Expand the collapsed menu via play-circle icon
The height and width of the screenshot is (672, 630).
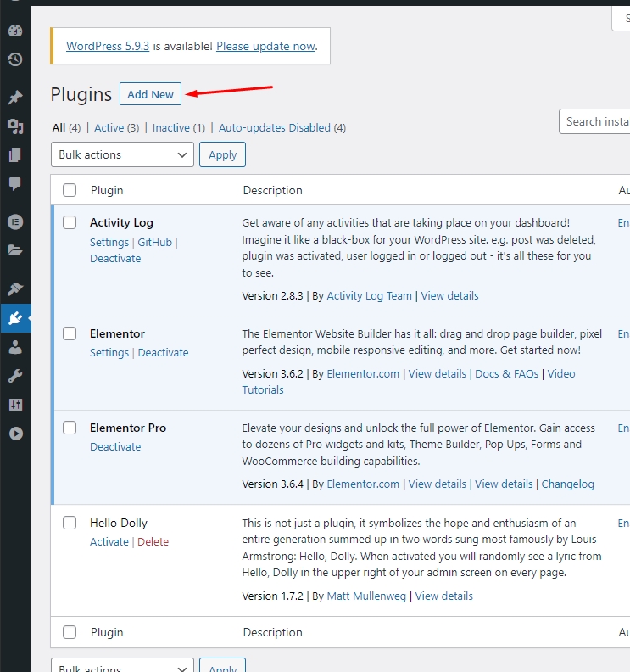click(15, 434)
